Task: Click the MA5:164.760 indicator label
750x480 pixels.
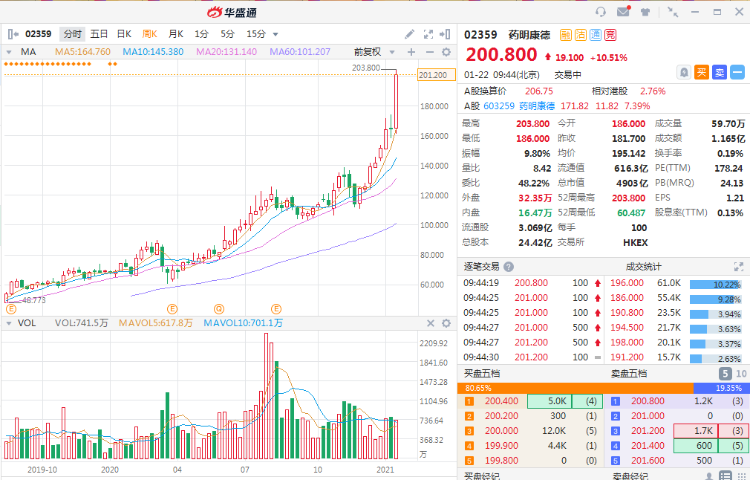Action: [82, 52]
